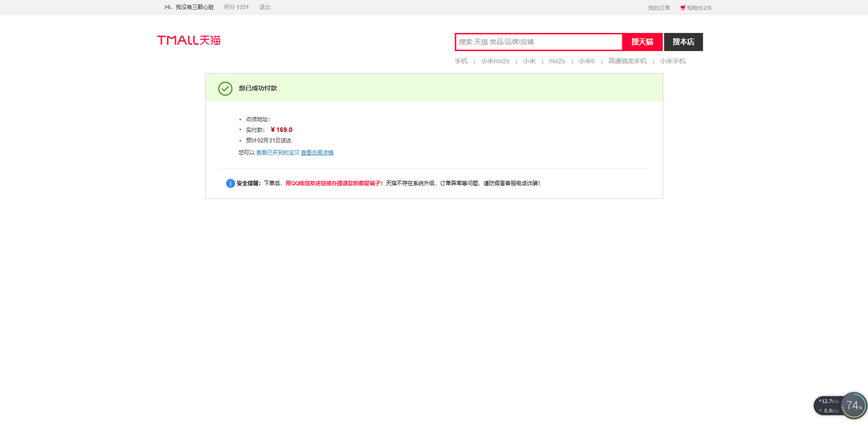The width and height of the screenshot is (868, 426).
Task: Select the 小米6 hot search keyword
Action: 587,61
